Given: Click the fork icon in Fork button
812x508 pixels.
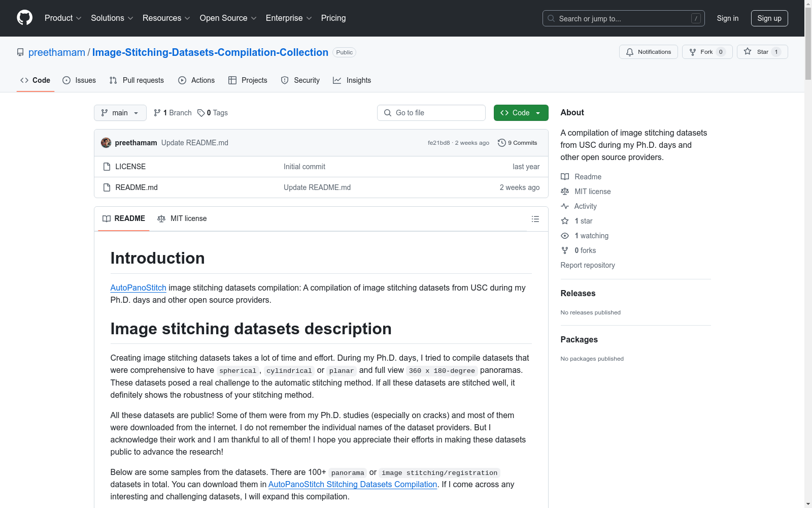Looking at the screenshot, I should 693,52.
